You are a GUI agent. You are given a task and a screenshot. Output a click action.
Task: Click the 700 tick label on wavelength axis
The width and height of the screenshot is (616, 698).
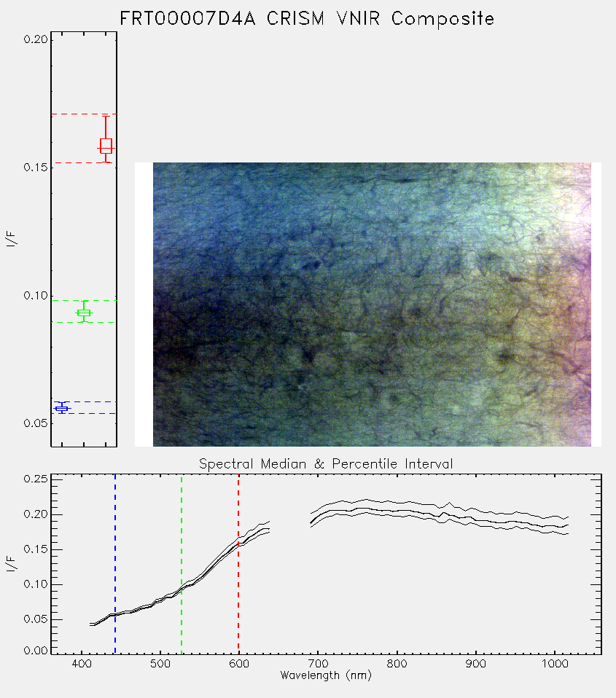[x=318, y=664]
